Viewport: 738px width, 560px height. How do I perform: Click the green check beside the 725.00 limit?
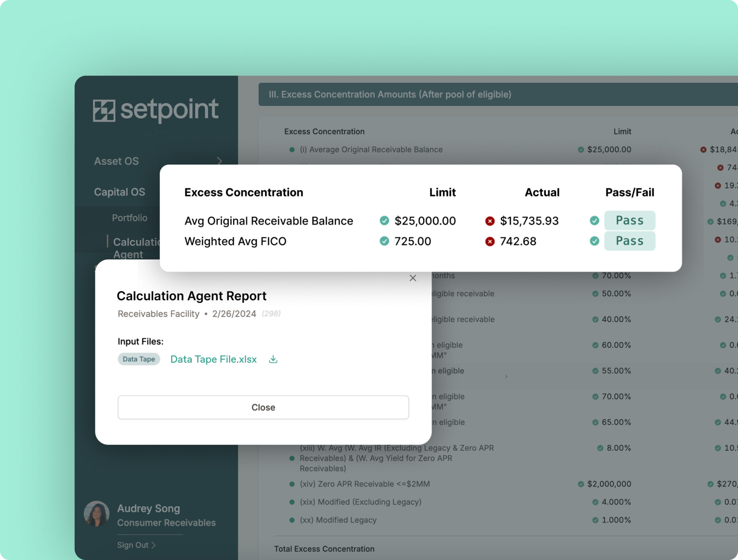click(x=384, y=241)
